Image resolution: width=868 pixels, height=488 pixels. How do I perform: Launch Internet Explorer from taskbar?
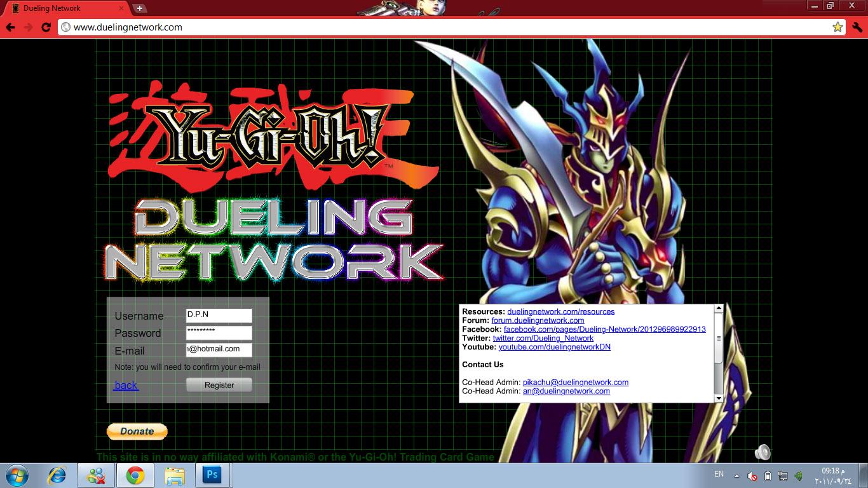pos(57,475)
